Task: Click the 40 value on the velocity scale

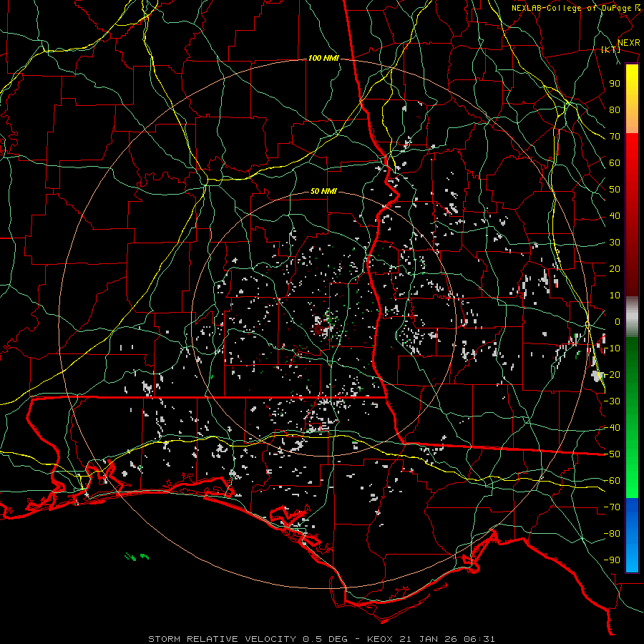Action: click(x=615, y=215)
